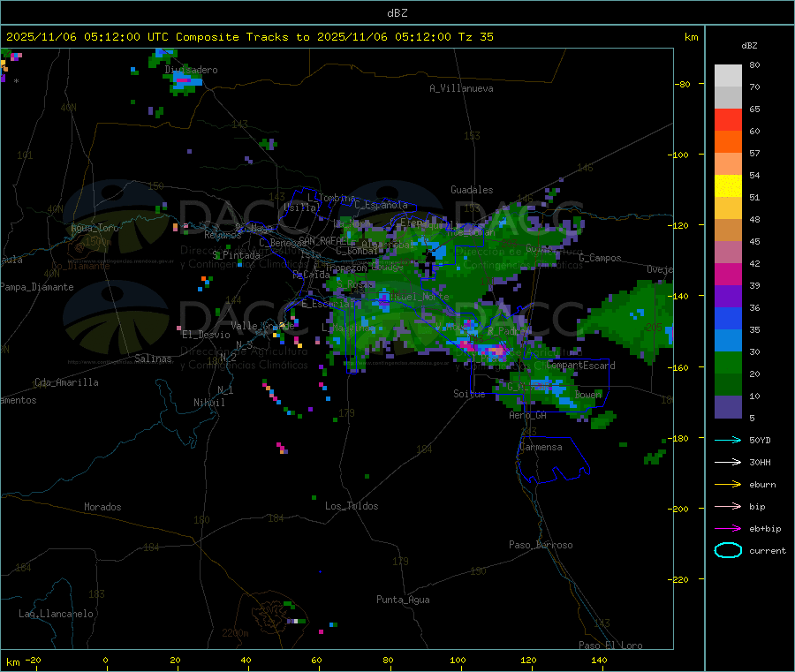795x672 pixels.
Task: Click the Paso_Barroso location label
Action: click(x=541, y=545)
